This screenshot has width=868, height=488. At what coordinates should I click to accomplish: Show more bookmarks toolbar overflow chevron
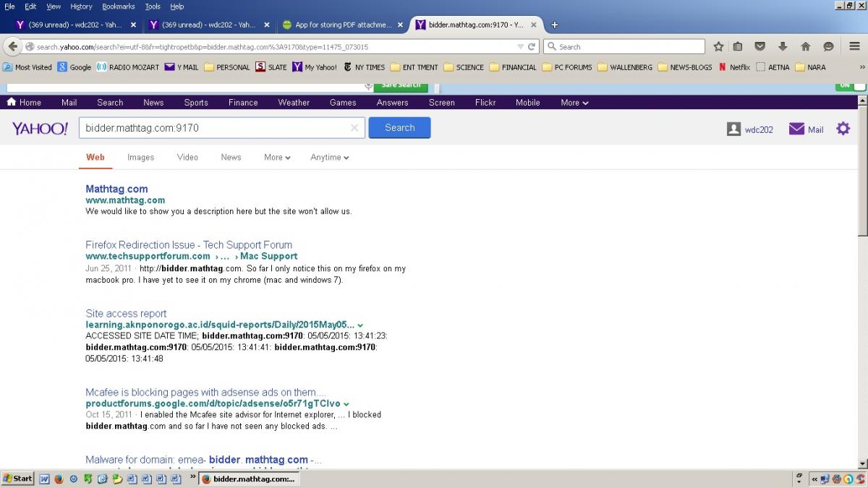[x=861, y=67]
